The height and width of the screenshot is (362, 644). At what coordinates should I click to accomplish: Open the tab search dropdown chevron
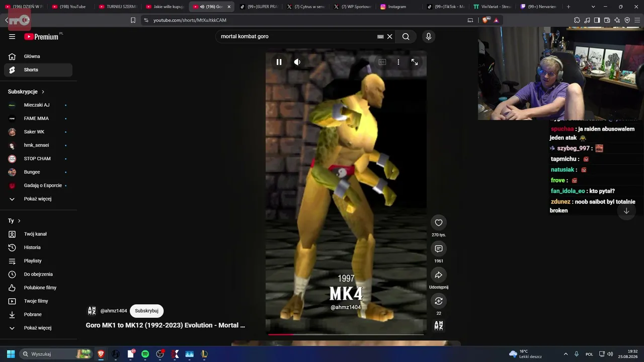pos(593,7)
